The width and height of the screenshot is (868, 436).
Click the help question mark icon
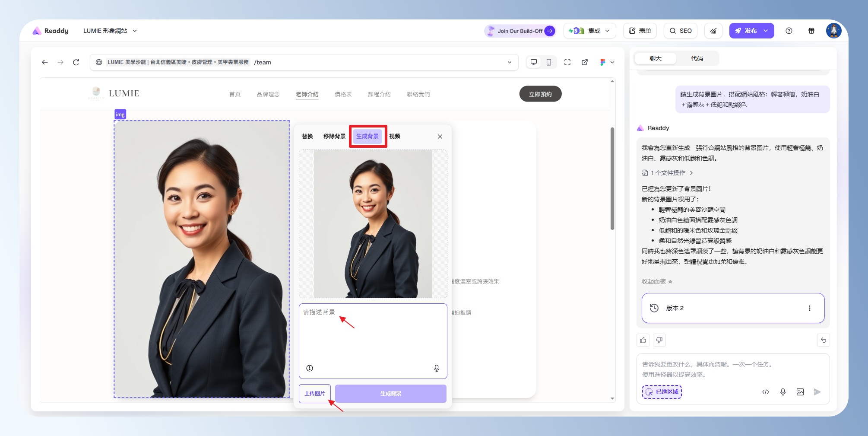point(789,31)
